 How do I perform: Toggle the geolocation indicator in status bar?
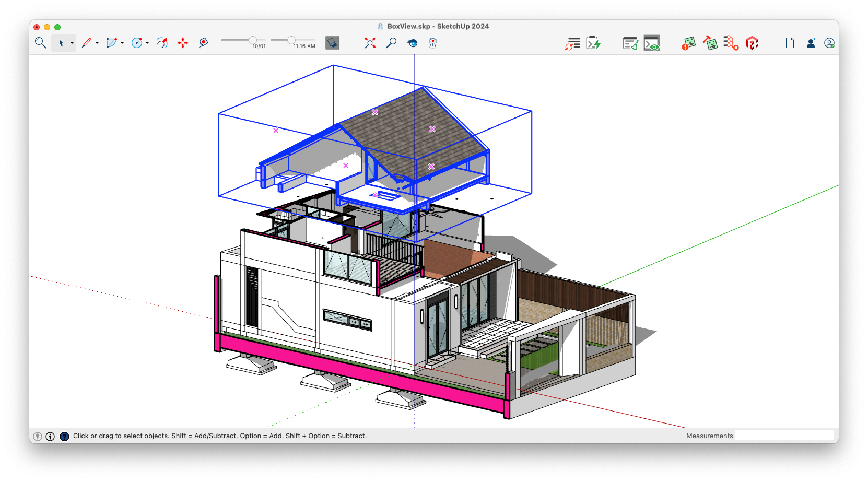point(38,437)
